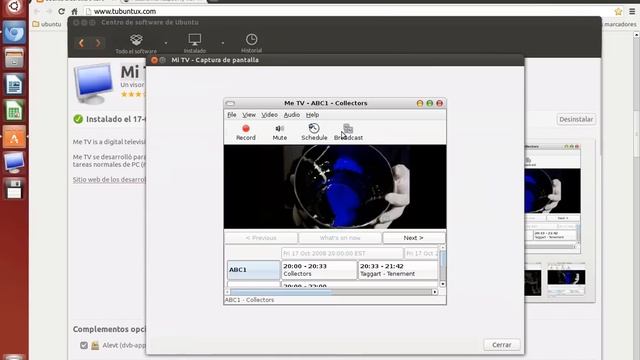Expand dropdown arrow beside Instalado
This screenshot has width=640, height=360.
[223, 43]
